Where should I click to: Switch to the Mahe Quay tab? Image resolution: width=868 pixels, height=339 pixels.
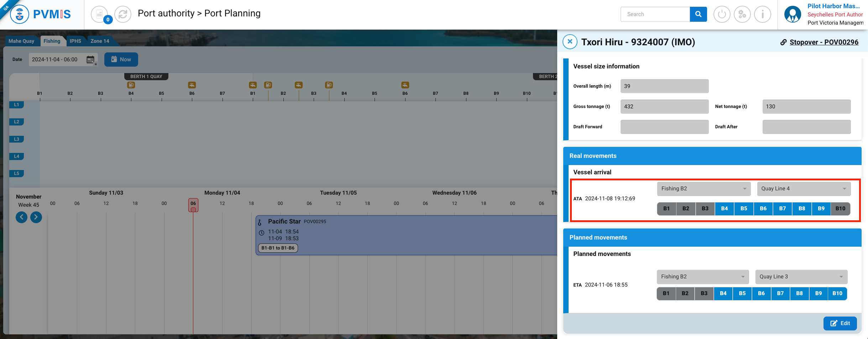point(21,41)
